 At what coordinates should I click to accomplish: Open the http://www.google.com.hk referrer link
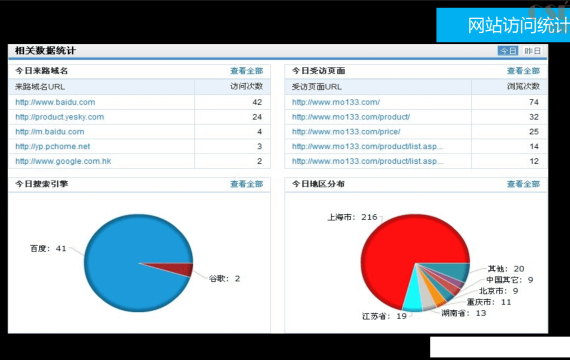pyautogui.click(x=63, y=161)
